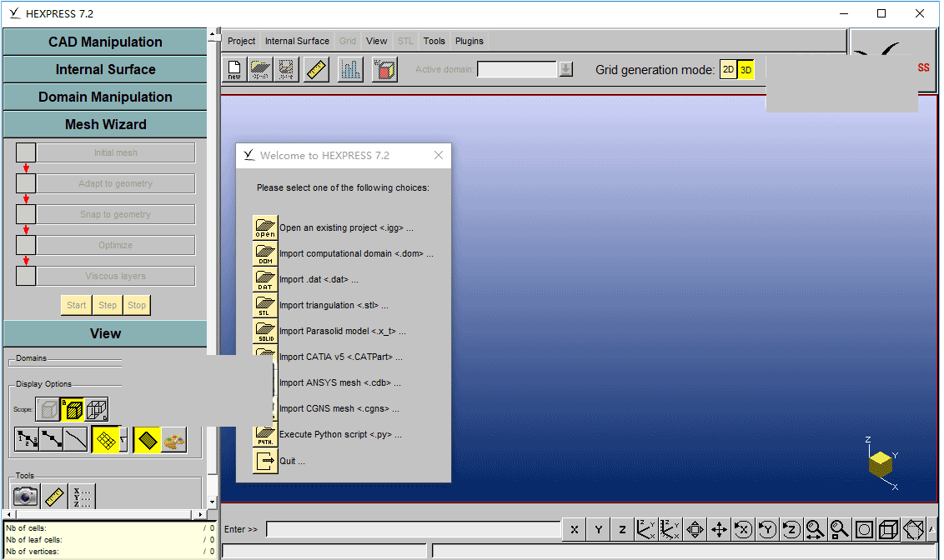This screenshot has width=944, height=560.
Task: View along the Z axis
Action: pos(622,529)
